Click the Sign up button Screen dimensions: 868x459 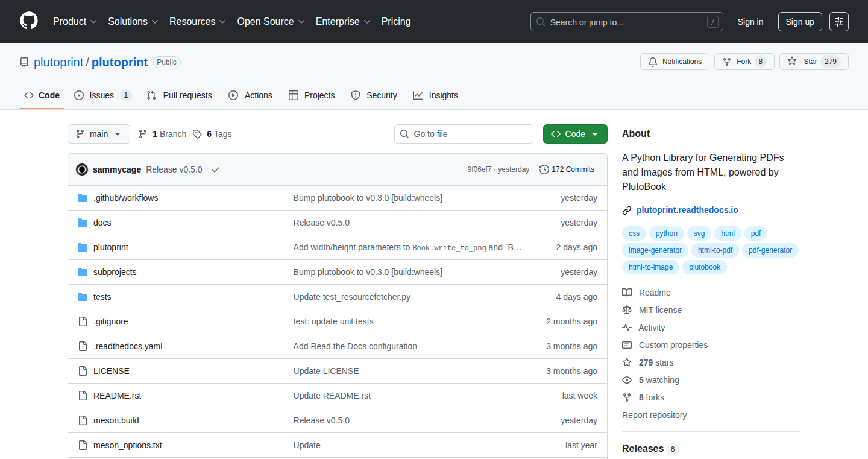pos(800,22)
